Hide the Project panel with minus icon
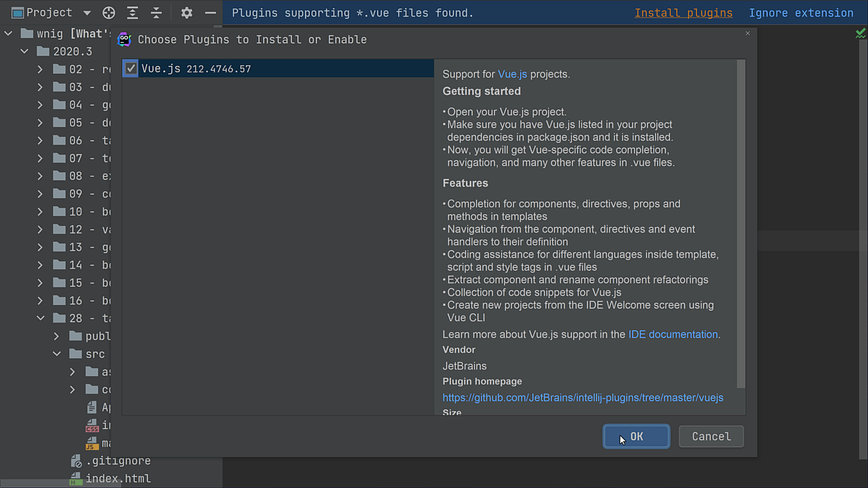 (x=210, y=13)
